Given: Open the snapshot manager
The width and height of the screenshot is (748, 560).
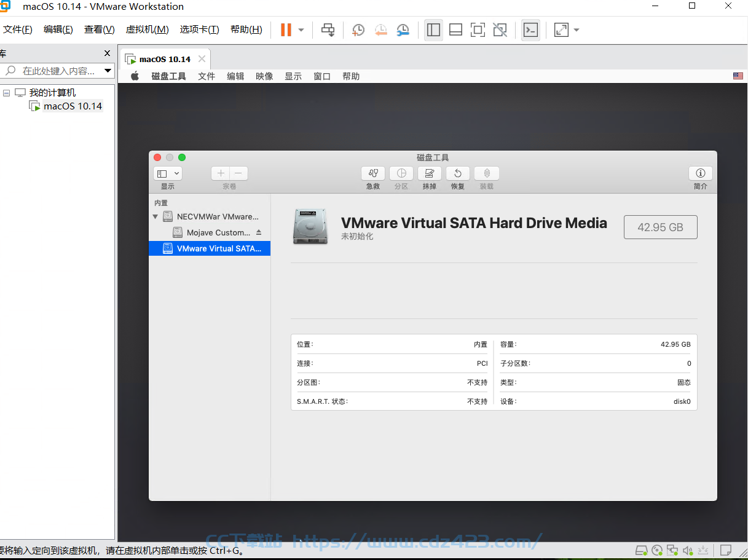Looking at the screenshot, I should [403, 30].
